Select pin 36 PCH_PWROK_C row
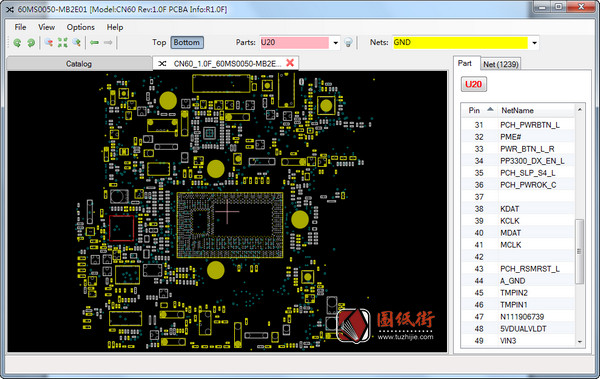This screenshot has width=600, height=379. [x=518, y=185]
